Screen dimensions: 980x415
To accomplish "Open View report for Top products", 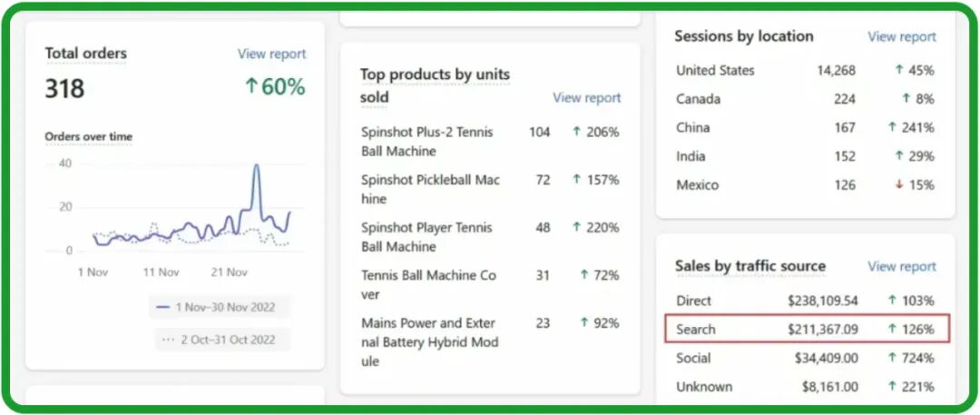I will pyautogui.click(x=586, y=97).
